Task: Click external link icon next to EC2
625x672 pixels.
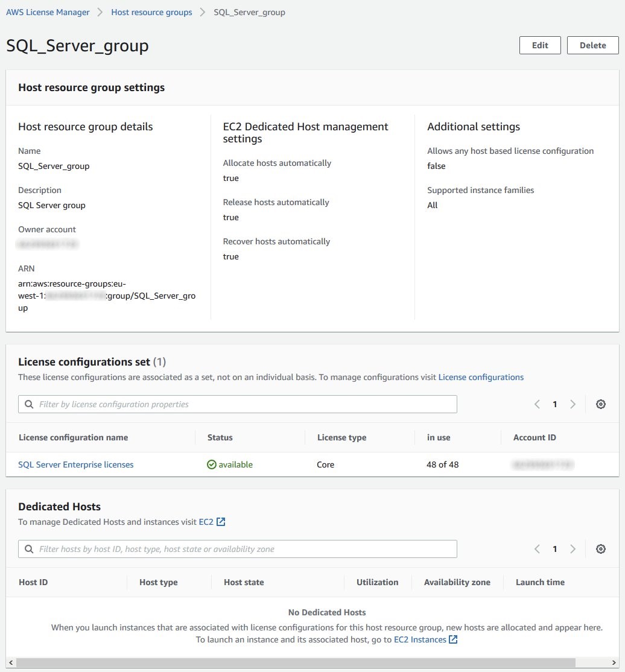Action: click(221, 522)
